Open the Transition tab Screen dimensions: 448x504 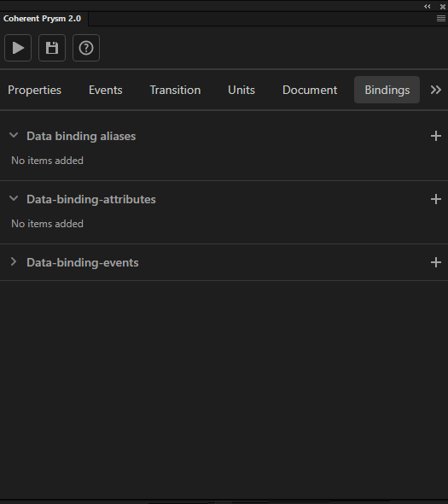tap(175, 90)
